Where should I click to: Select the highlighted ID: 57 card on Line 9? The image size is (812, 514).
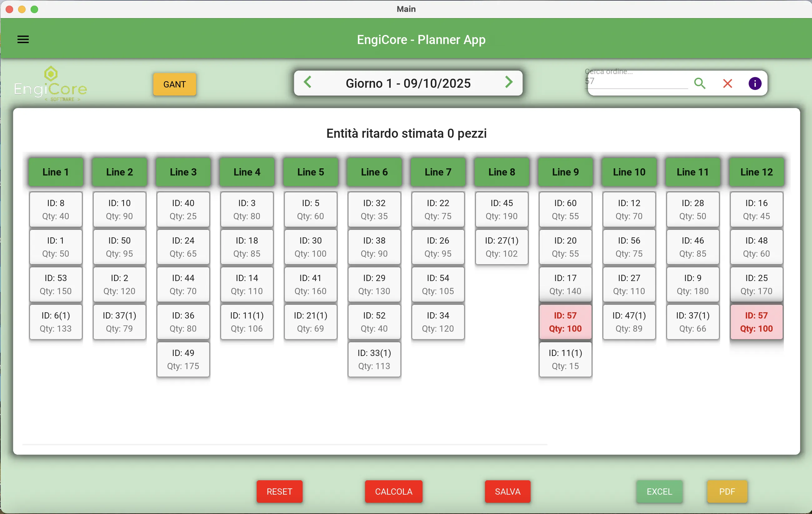[x=565, y=322]
